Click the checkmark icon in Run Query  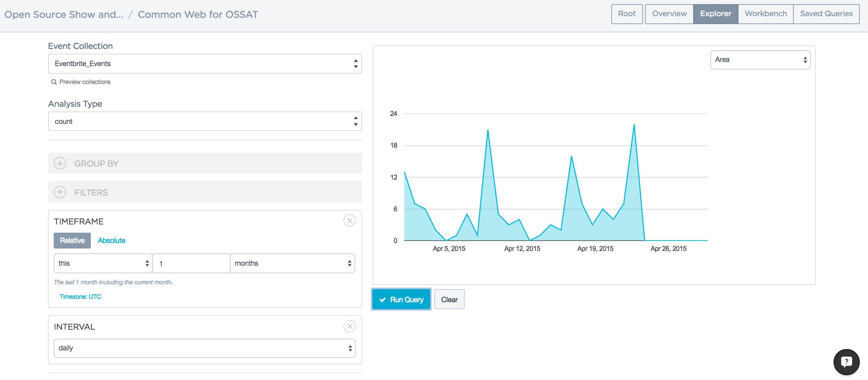(x=383, y=300)
